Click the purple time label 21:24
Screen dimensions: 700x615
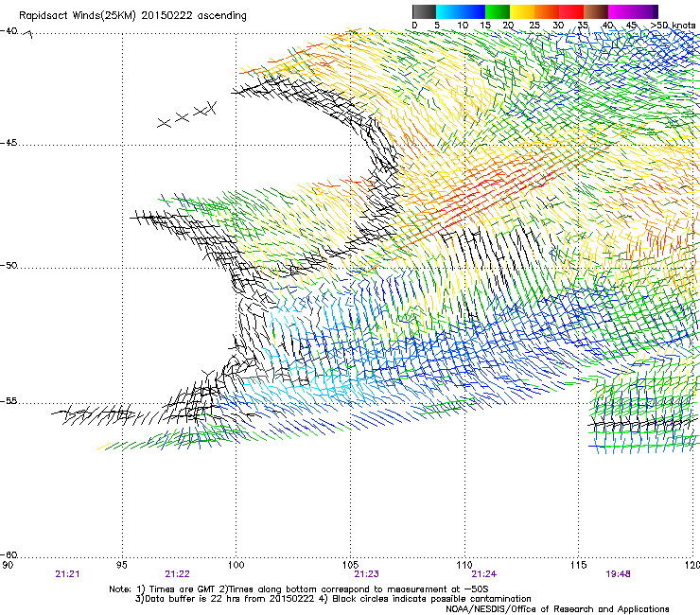pyautogui.click(x=484, y=574)
